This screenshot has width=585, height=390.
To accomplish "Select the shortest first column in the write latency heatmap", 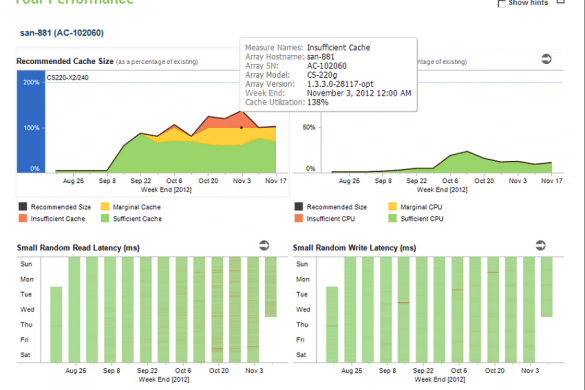I will tap(332, 324).
